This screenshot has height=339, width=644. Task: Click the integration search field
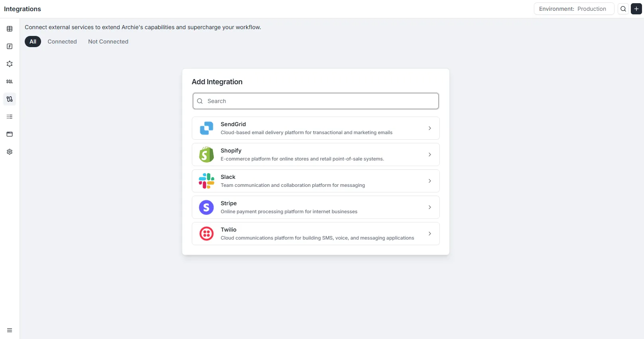tap(315, 101)
